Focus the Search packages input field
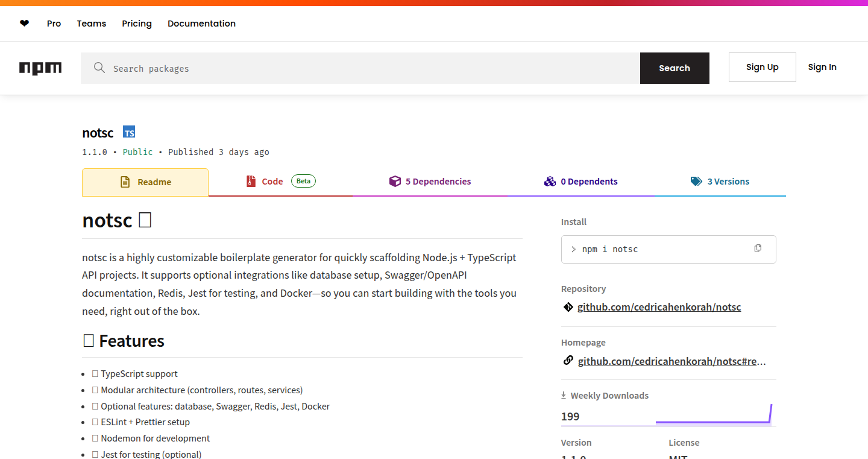The height and width of the screenshot is (459, 868). pos(360,68)
